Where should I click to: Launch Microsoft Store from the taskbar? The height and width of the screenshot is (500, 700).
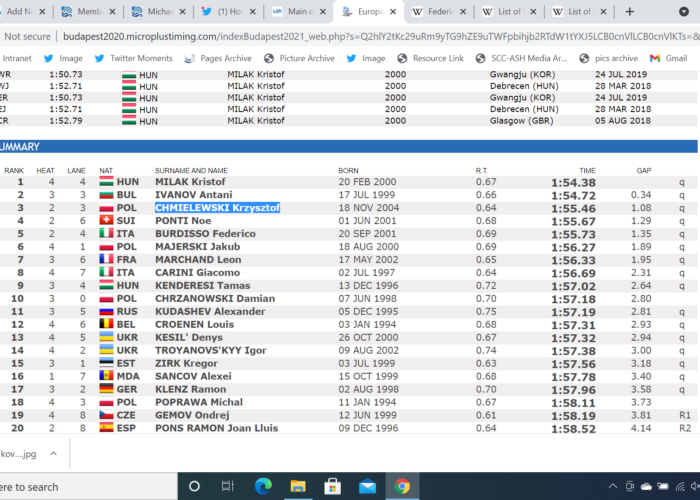click(x=332, y=487)
